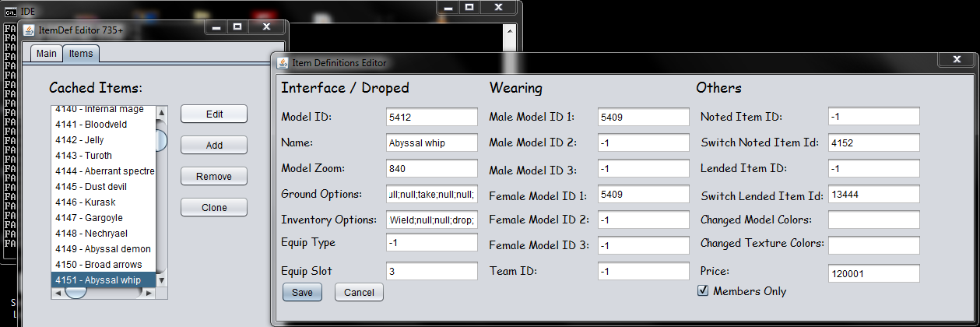The width and height of the screenshot is (980, 327).
Task: Minimize the ItemDef Editor 735+ window
Action: (x=216, y=26)
